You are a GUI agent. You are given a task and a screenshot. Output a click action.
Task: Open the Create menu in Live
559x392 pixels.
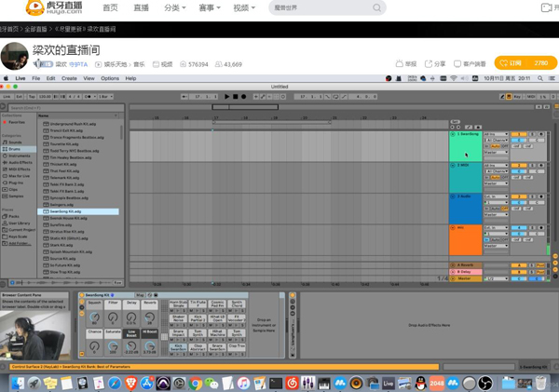point(69,78)
